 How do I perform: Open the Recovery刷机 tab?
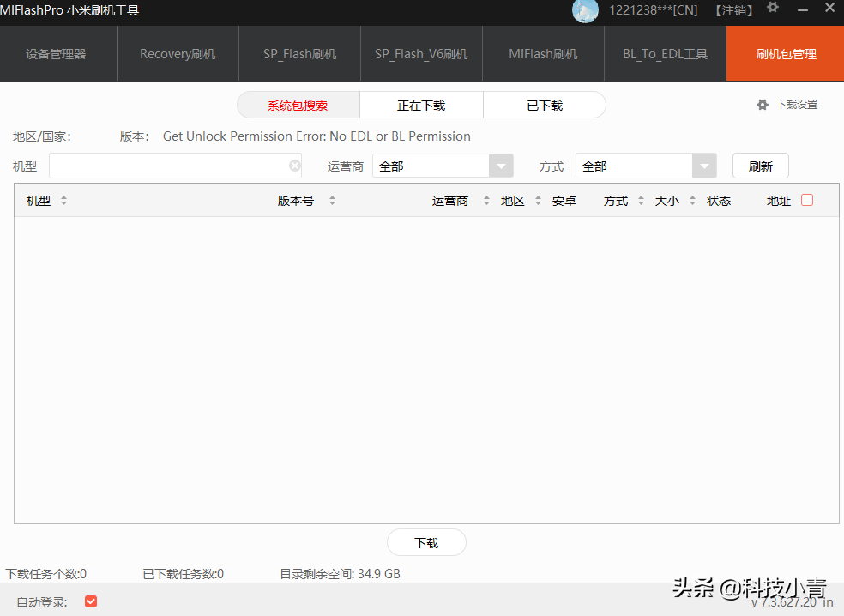point(177,52)
